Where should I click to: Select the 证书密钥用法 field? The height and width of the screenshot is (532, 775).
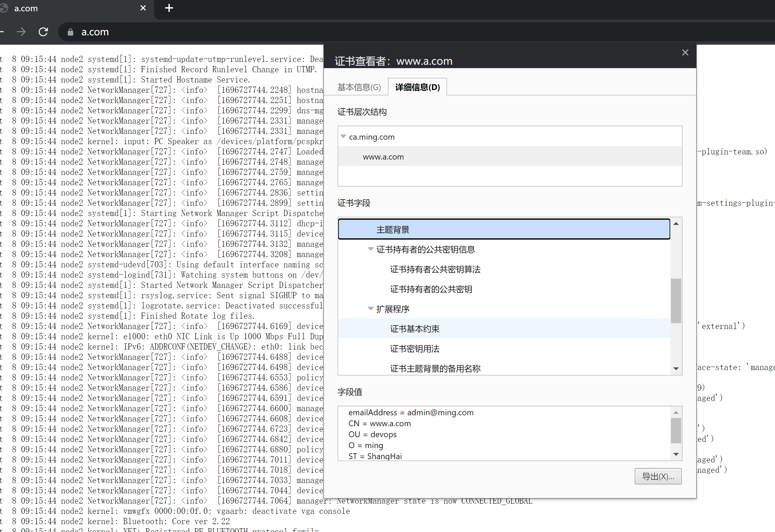pyautogui.click(x=415, y=349)
